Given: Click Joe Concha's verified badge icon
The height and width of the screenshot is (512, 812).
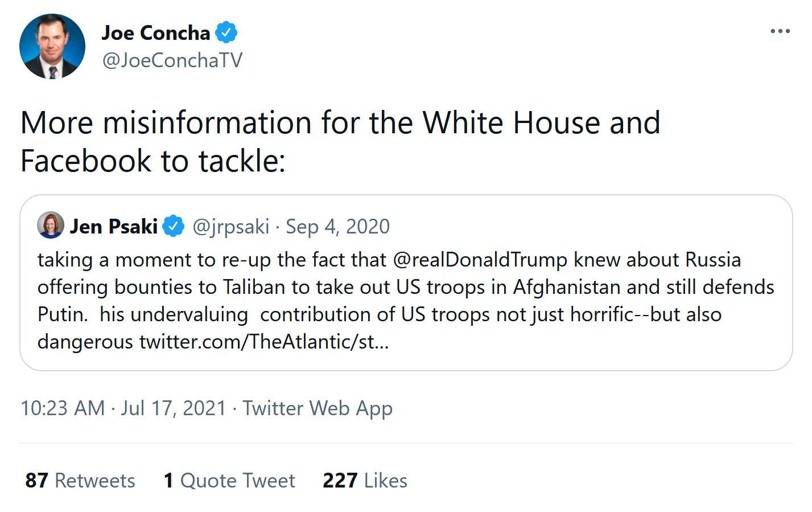Looking at the screenshot, I should (226, 32).
